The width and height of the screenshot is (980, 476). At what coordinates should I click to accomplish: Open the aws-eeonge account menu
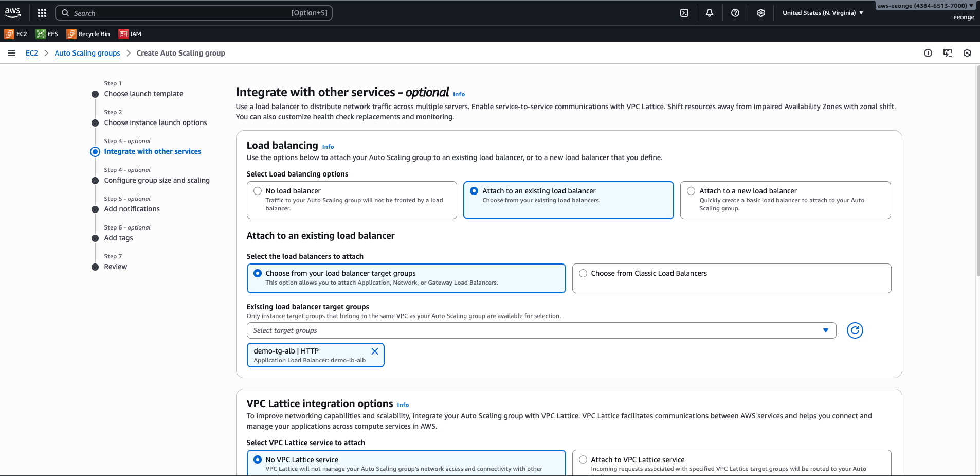coord(925,6)
